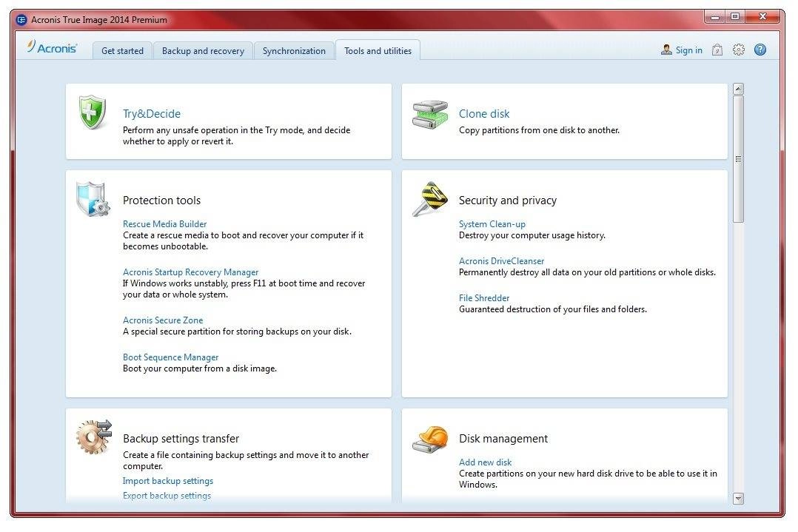Click the Protection tools heading
This screenshot has height=532, width=798.
point(161,201)
